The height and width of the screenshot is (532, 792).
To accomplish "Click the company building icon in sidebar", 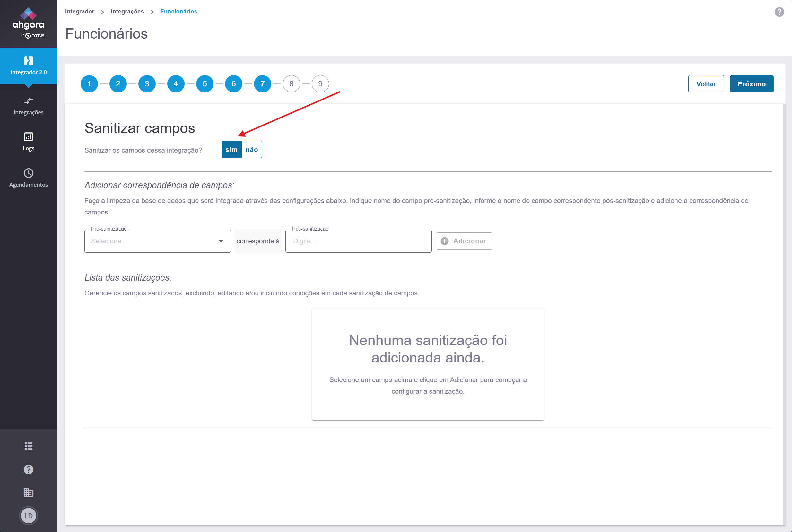I will [29, 492].
